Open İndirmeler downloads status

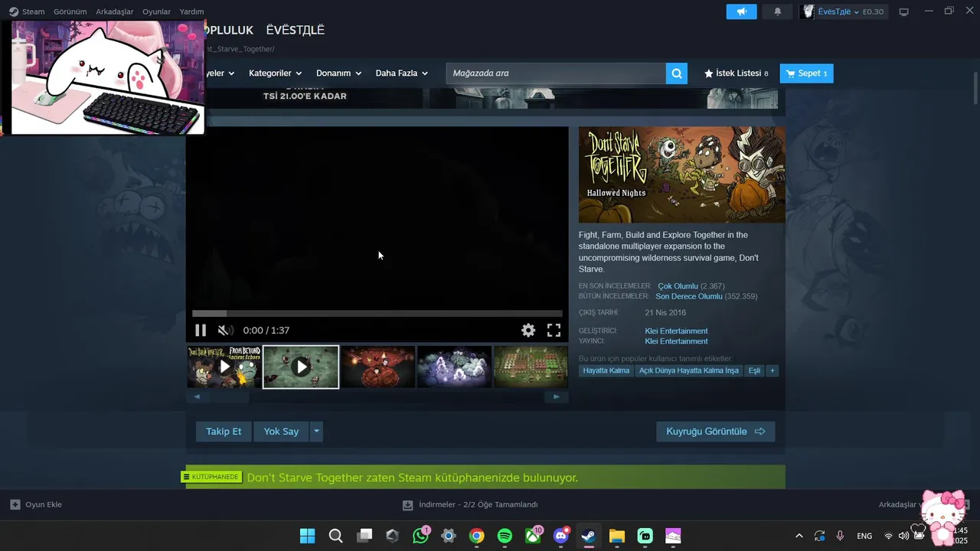point(471,504)
